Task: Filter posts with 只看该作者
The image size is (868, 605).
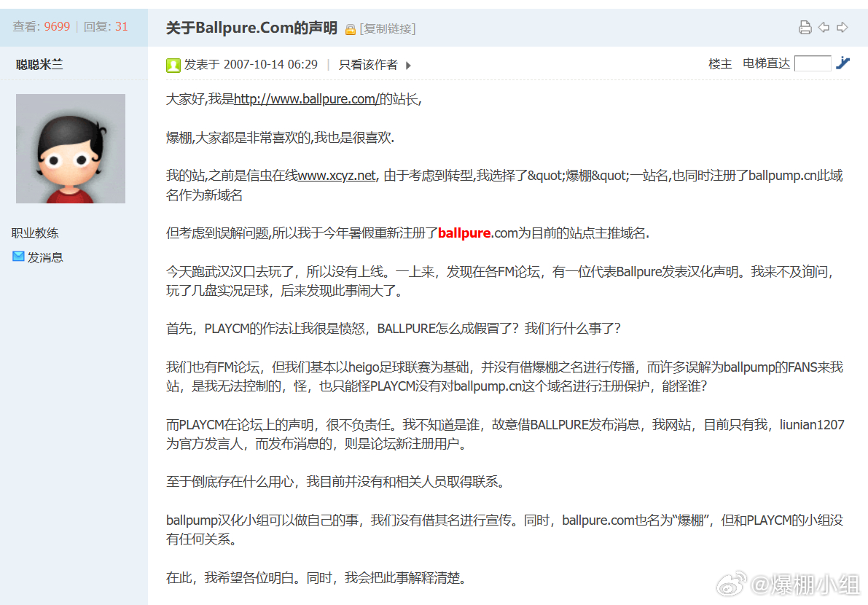Action: coord(368,65)
